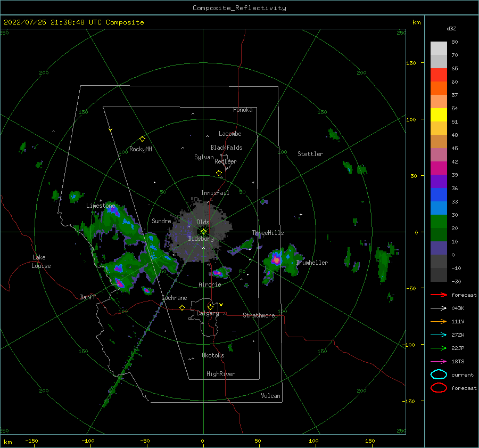Click the magenta 18TS arrow icon
The height and width of the screenshot is (448, 479).
pos(439,362)
